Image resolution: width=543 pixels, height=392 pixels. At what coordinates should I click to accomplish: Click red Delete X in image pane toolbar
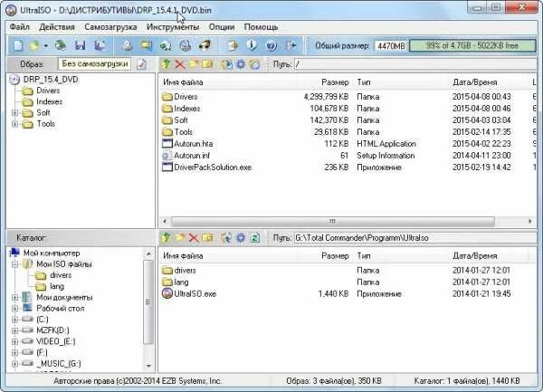pos(180,64)
